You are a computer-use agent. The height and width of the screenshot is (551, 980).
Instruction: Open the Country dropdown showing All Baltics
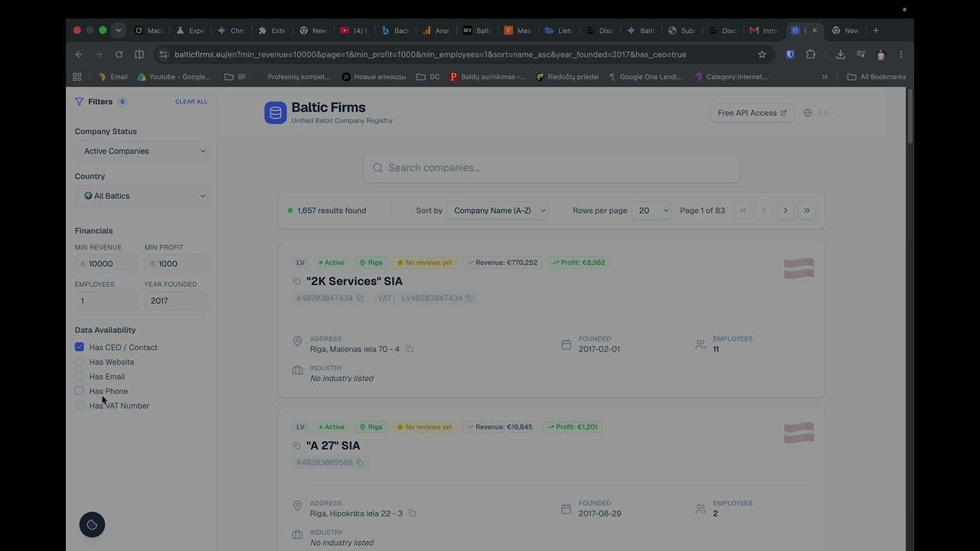point(142,196)
